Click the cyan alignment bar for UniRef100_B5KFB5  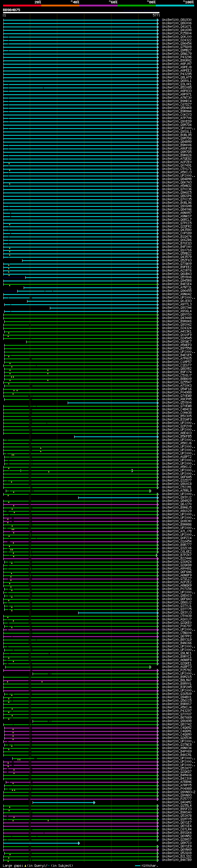[117, 437]
